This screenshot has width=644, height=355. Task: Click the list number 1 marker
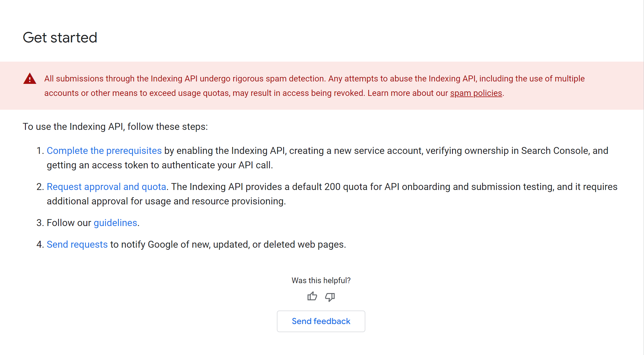coord(40,151)
